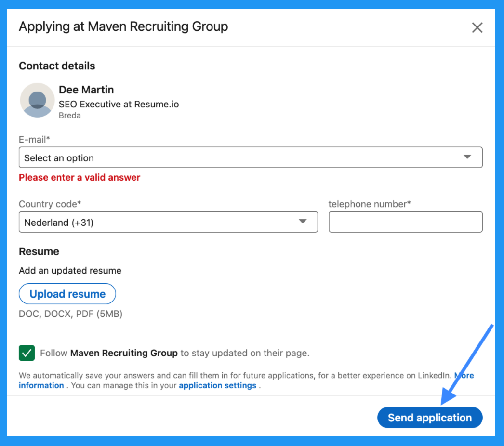The height and width of the screenshot is (446, 504).
Task: Uncheck Follow Maven Recruiting Group checkbox
Action: (27, 353)
